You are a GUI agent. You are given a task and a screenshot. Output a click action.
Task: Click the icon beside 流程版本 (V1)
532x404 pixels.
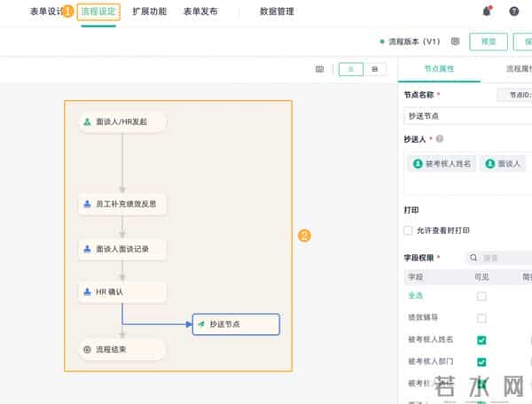455,42
